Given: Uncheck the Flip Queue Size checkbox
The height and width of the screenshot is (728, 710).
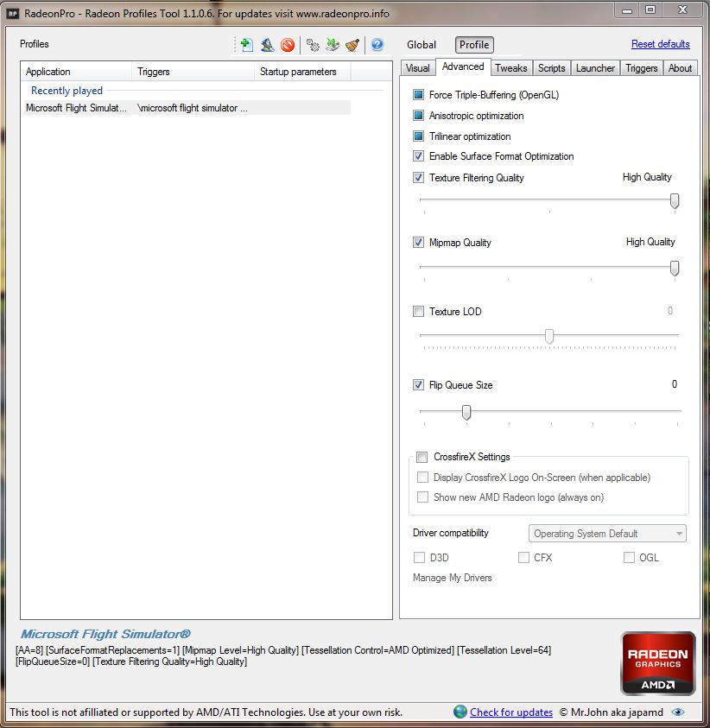Looking at the screenshot, I should point(418,385).
